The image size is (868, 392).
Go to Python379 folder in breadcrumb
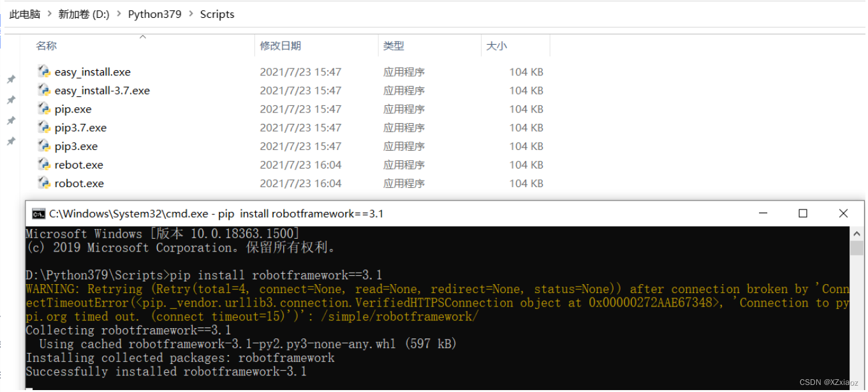[154, 14]
